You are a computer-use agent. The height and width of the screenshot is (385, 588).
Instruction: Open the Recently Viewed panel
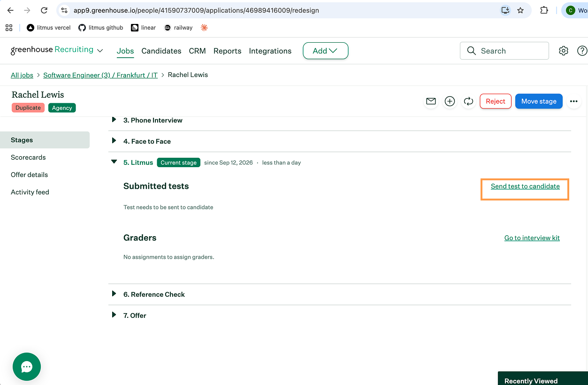click(543, 378)
